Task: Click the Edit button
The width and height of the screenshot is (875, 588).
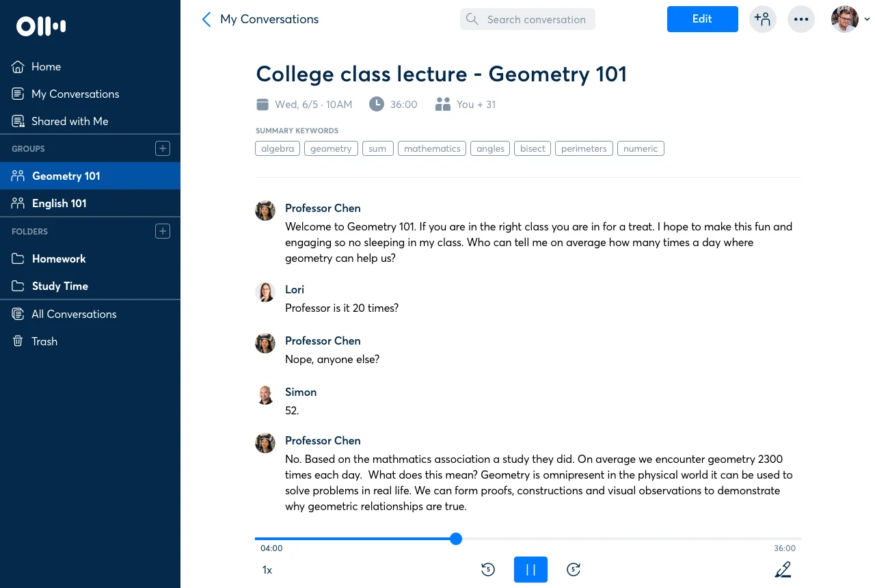Action: tap(702, 19)
